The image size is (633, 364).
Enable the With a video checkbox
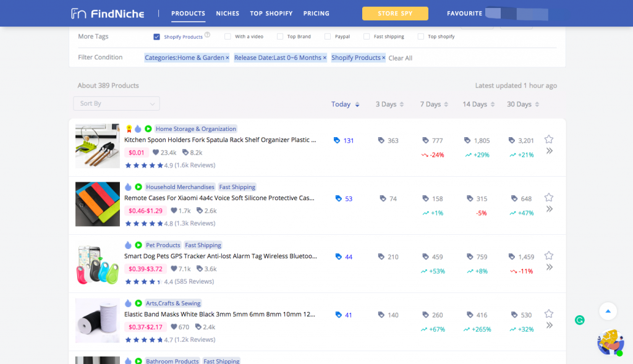pyautogui.click(x=227, y=36)
